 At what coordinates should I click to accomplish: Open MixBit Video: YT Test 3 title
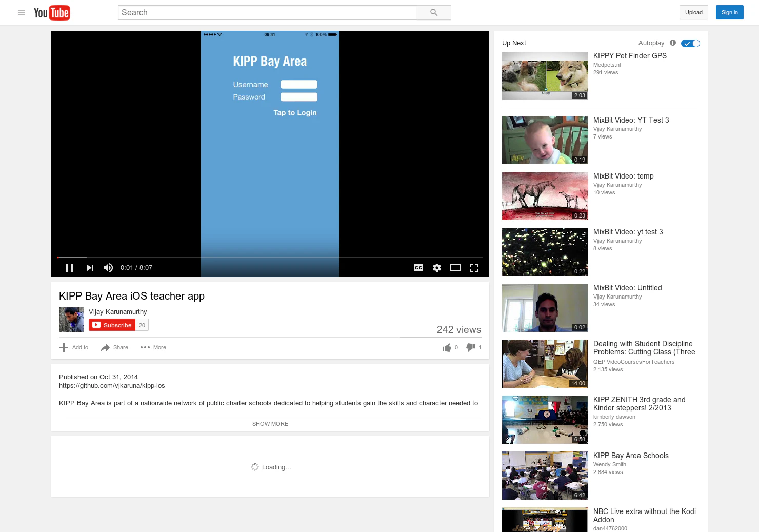pyautogui.click(x=631, y=120)
